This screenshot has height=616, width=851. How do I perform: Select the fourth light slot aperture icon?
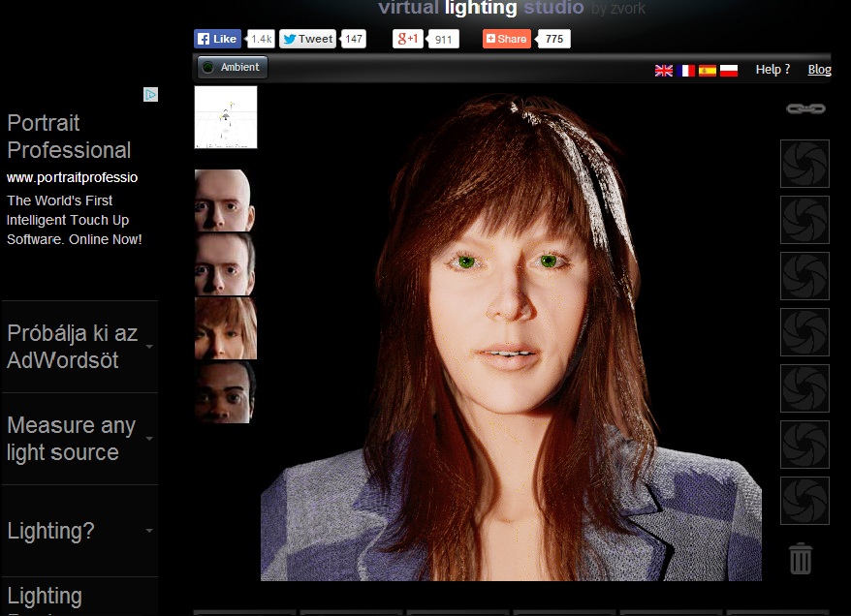click(804, 332)
